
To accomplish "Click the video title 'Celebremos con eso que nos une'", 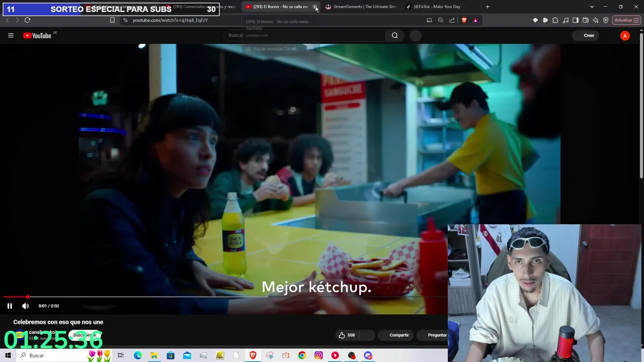I will (x=58, y=322).
